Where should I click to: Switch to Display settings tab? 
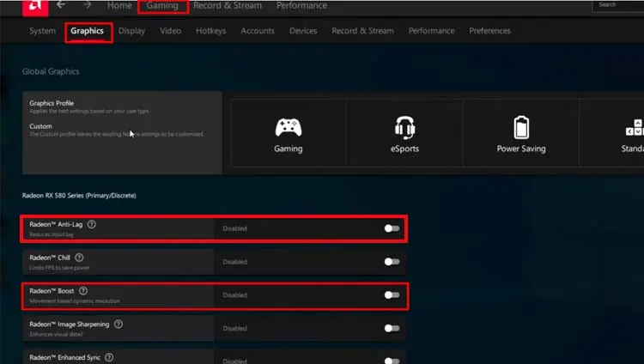(x=132, y=31)
